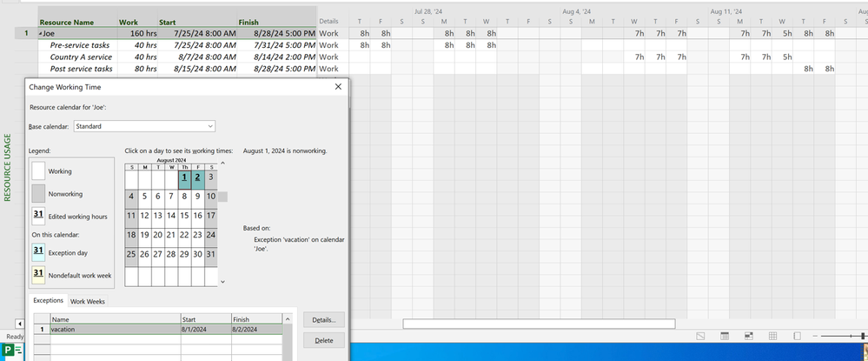Switch to the Exceptions tab
The image size is (868, 361).
[48, 301]
